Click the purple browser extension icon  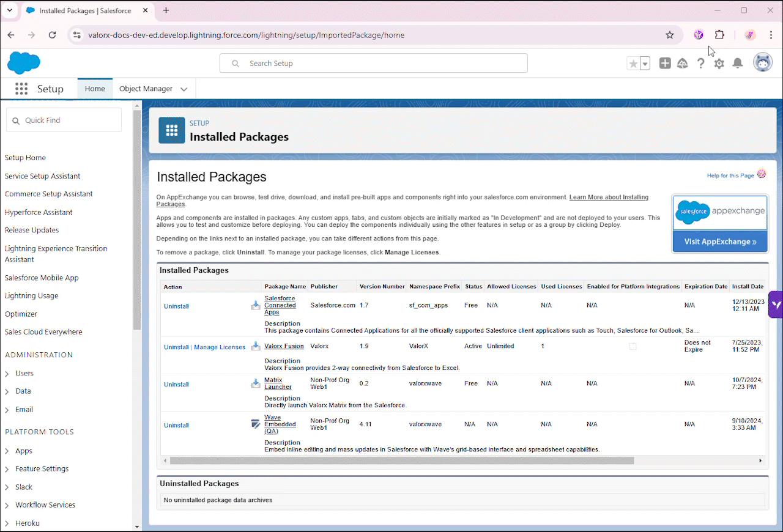699,35
